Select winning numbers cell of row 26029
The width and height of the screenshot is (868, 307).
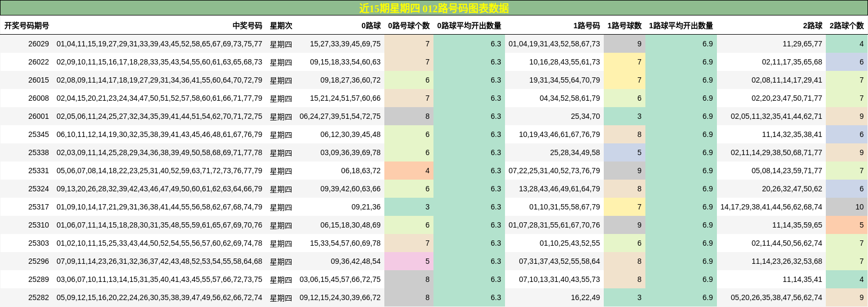click(160, 44)
